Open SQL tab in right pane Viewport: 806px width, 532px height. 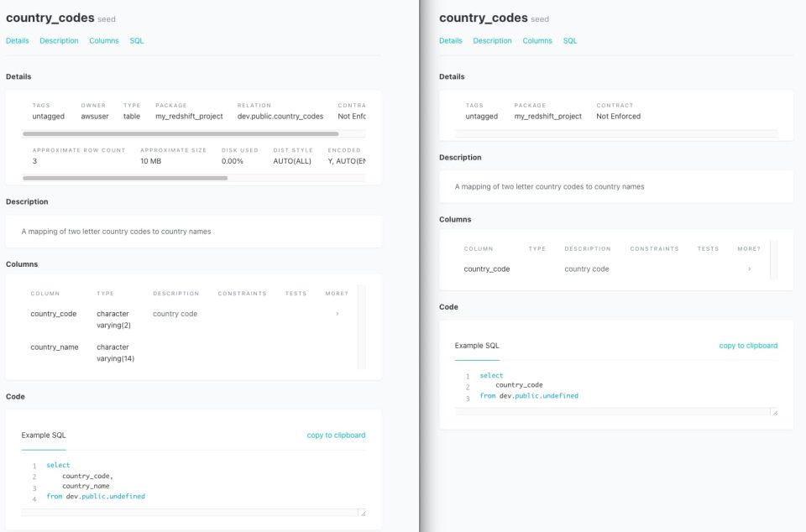click(570, 40)
